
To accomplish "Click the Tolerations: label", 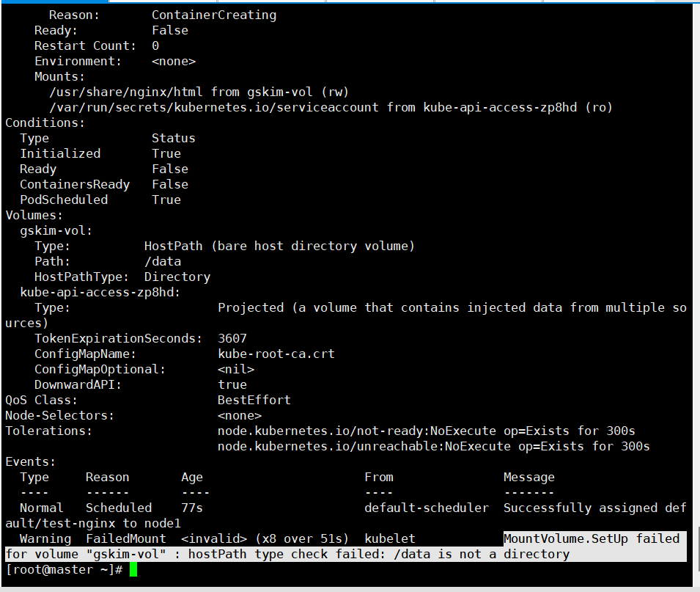I will pos(48,431).
